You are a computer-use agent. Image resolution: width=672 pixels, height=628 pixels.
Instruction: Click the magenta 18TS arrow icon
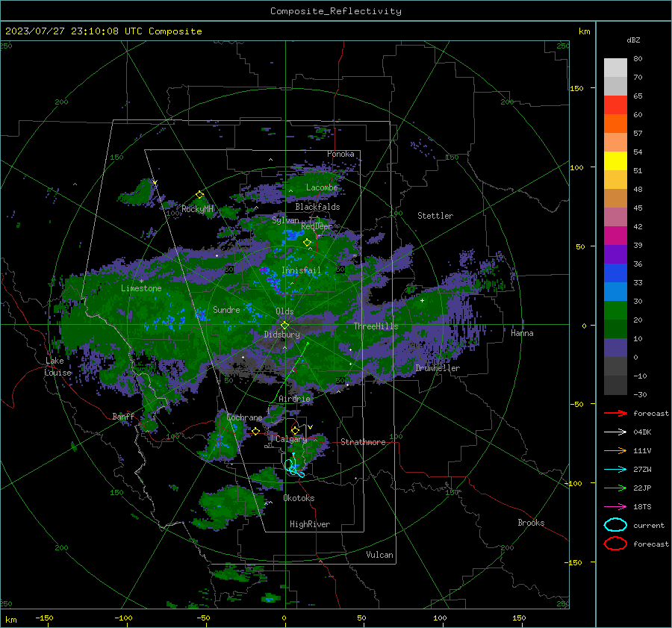(x=615, y=507)
